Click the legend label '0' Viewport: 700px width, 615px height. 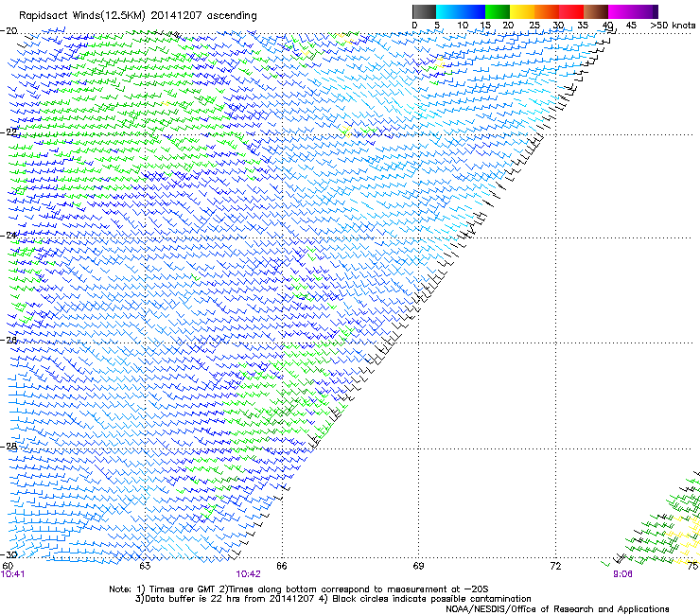(414, 26)
